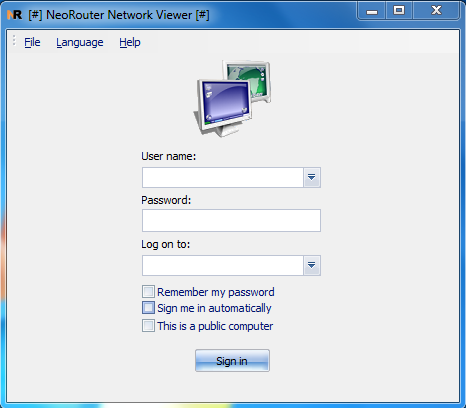Expand the User name dropdown arrow

tap(312, 177)
